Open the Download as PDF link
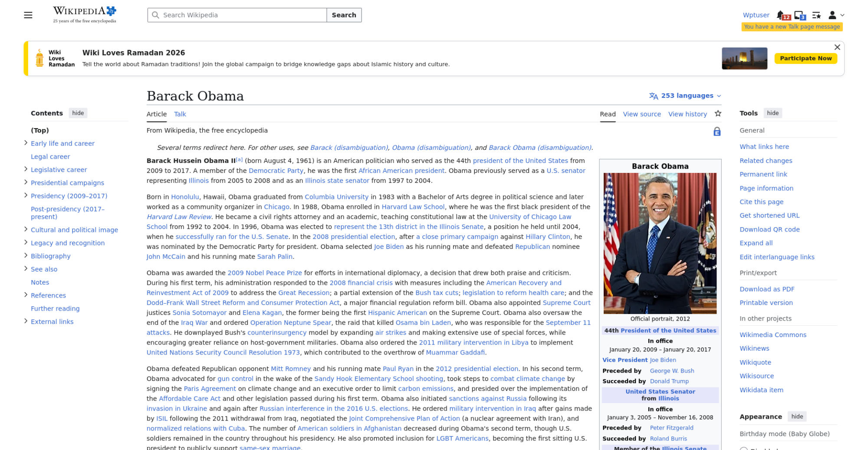 point(767,289)
